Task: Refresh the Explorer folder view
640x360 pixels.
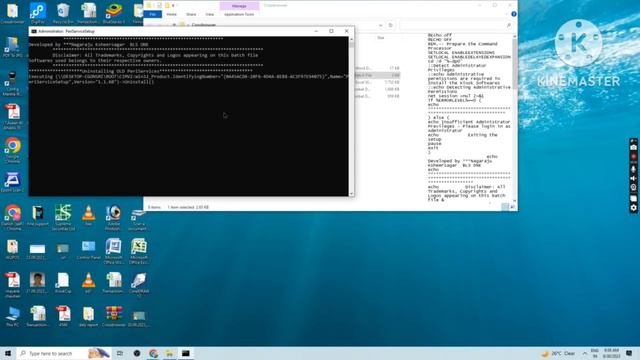Action: [391, 25]
